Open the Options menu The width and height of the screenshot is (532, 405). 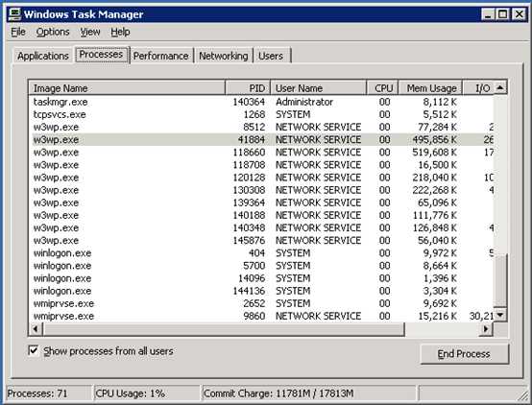click(53, 32)
